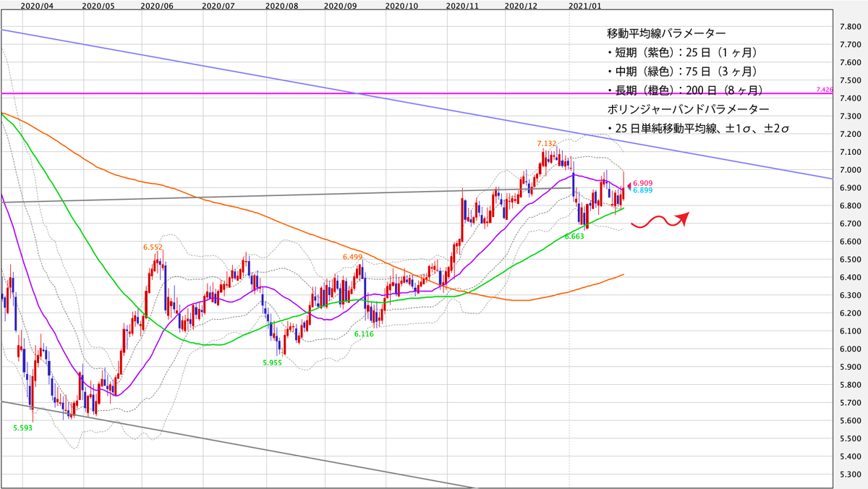The image size is (868, 489).
Task: Click the 7.800 price axis label
Action: [x=849, y=27]
